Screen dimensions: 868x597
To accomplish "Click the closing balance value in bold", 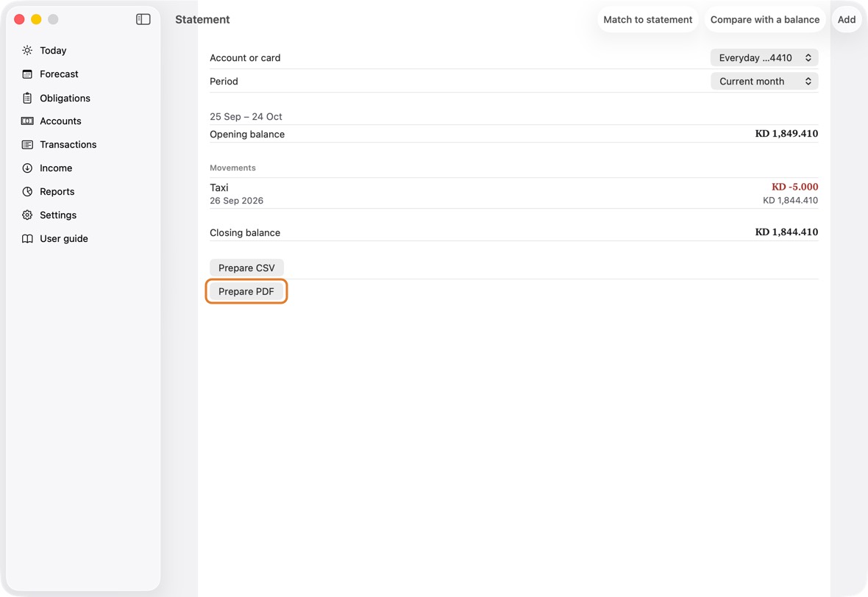I will coord(786,232).
